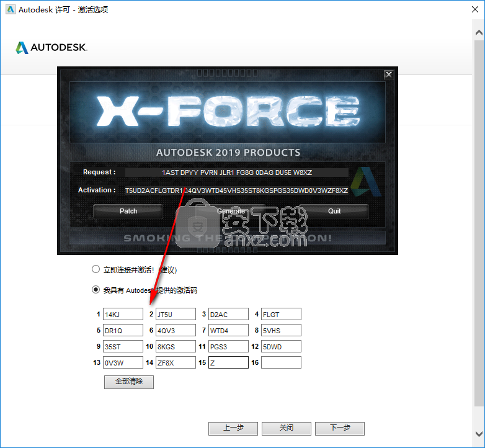Click the Autodesk app icon in title bar
The height and width of the screenshot is (448, 485).
[x=11, y=9]
